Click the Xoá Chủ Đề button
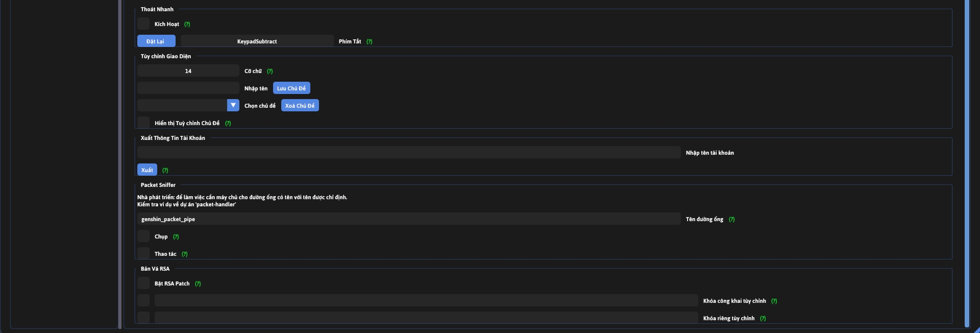The width and height of the screenshot is (980, 333). 300,106
